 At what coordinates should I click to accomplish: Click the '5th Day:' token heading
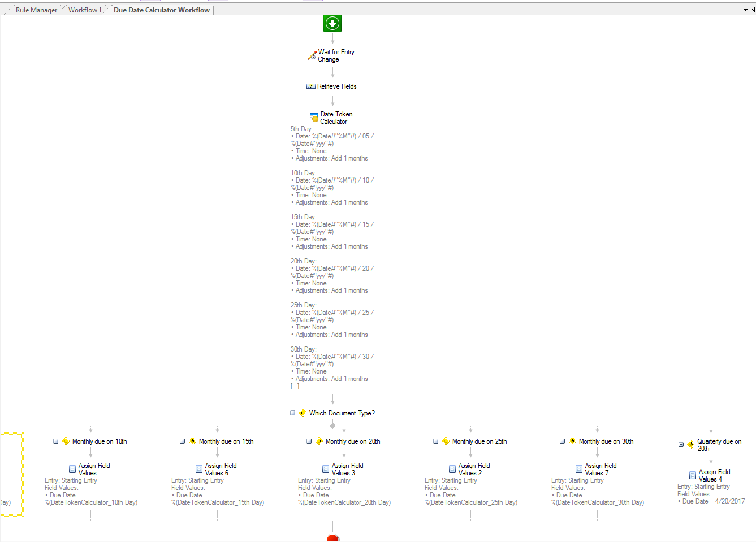pyautogui.click(x=301, y=129)
